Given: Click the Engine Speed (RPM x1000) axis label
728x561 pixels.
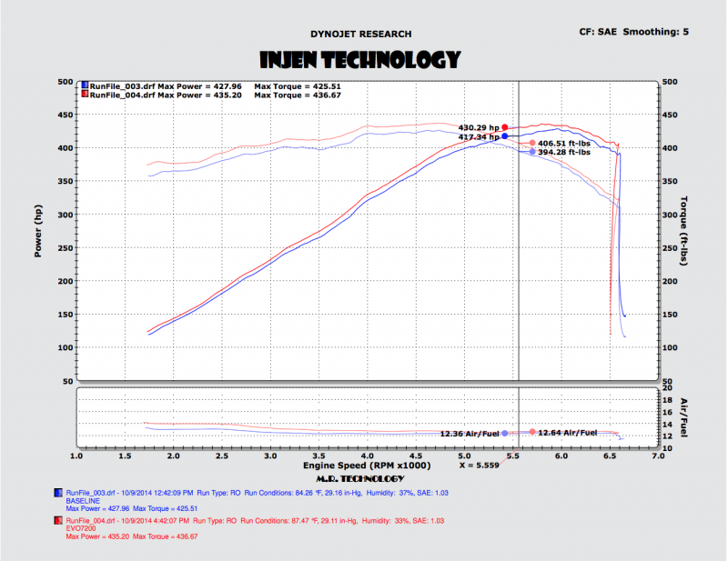Looking at the screenshot, I should pos(364,466).
